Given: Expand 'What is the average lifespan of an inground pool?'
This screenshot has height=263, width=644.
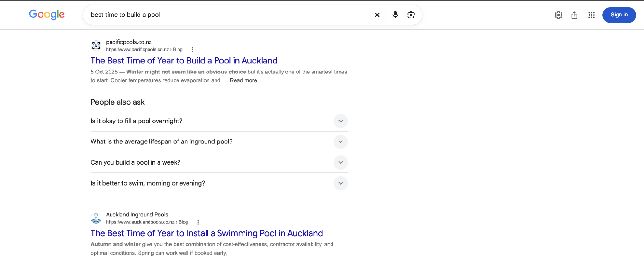Looking at the screenshot, I should pos(219,142).
